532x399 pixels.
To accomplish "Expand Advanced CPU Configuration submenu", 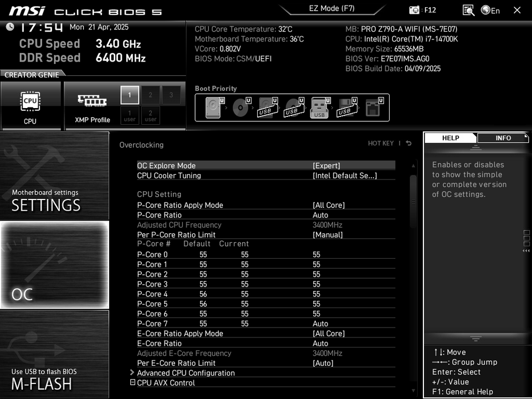I will tap(186, 372).
